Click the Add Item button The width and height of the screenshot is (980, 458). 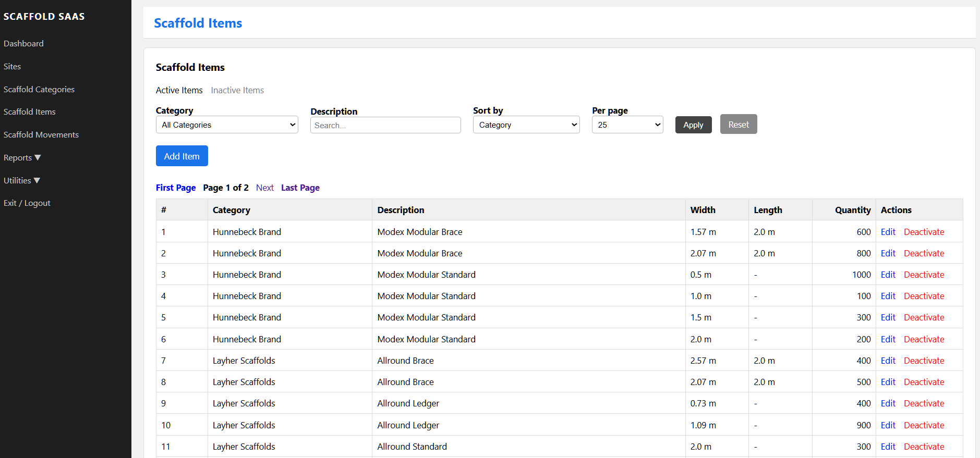182,156
